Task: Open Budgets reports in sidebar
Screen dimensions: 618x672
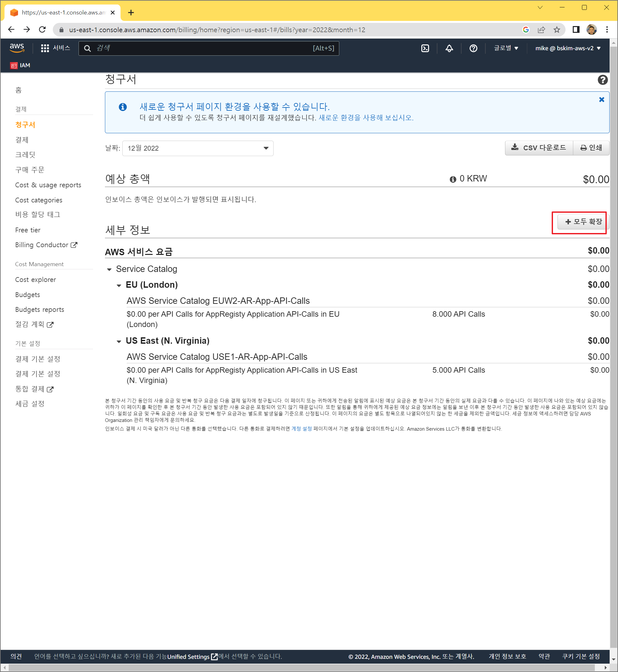Action: (40, 310)
